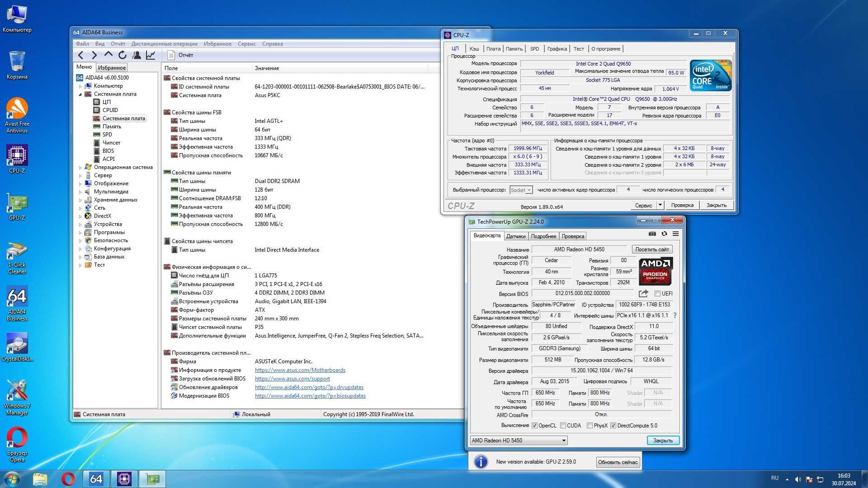Open asus.com/Motherboards link
This screenshot has width=868, height=488.
[300, 370]
